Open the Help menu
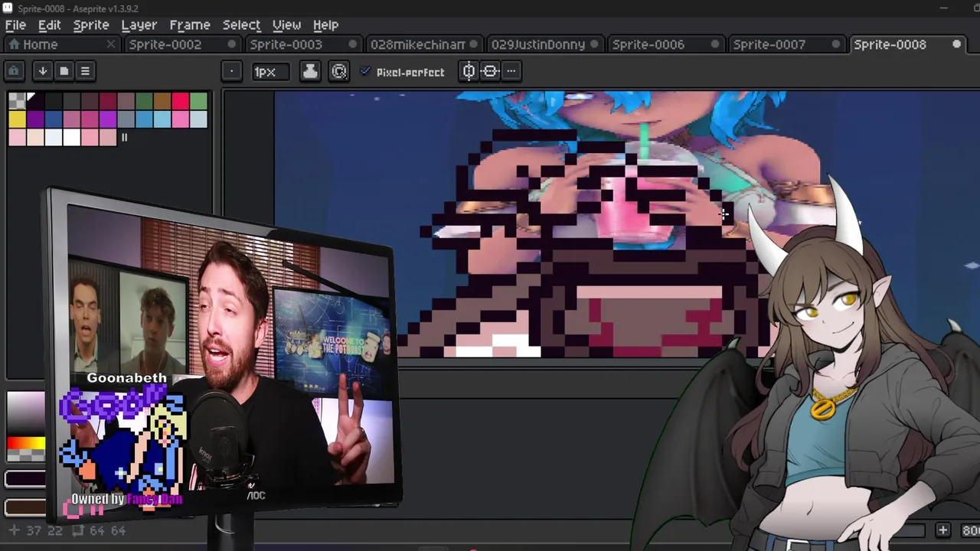 click(x=325, y=24)
